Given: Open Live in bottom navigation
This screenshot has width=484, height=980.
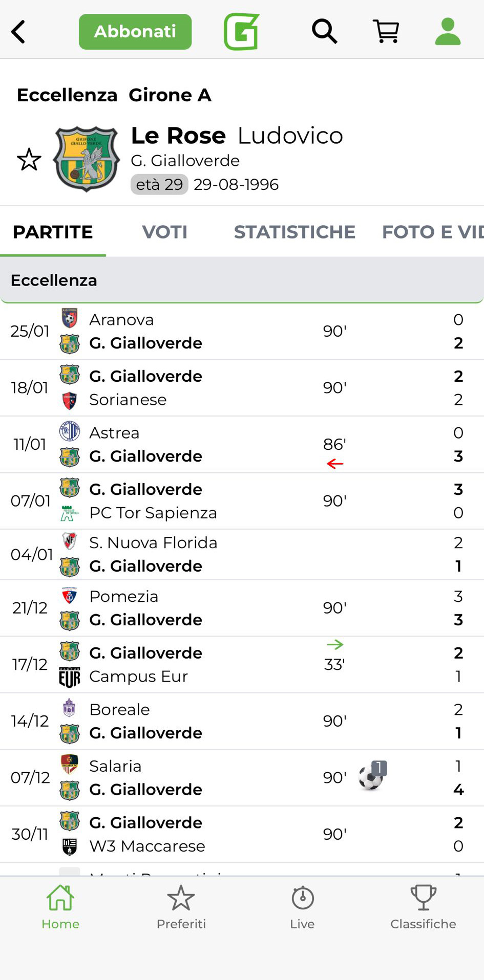Looking at the screenshot, I should (x=302, y=907).
